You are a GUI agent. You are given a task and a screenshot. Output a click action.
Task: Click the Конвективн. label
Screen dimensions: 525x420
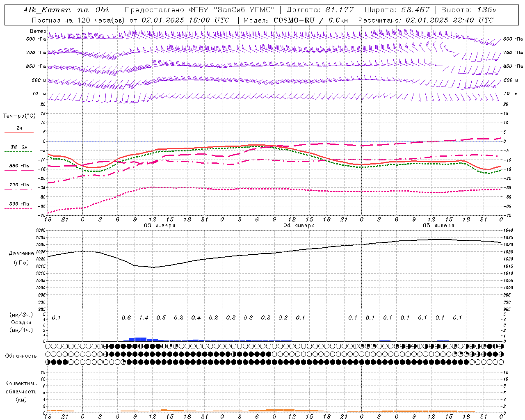21,383
